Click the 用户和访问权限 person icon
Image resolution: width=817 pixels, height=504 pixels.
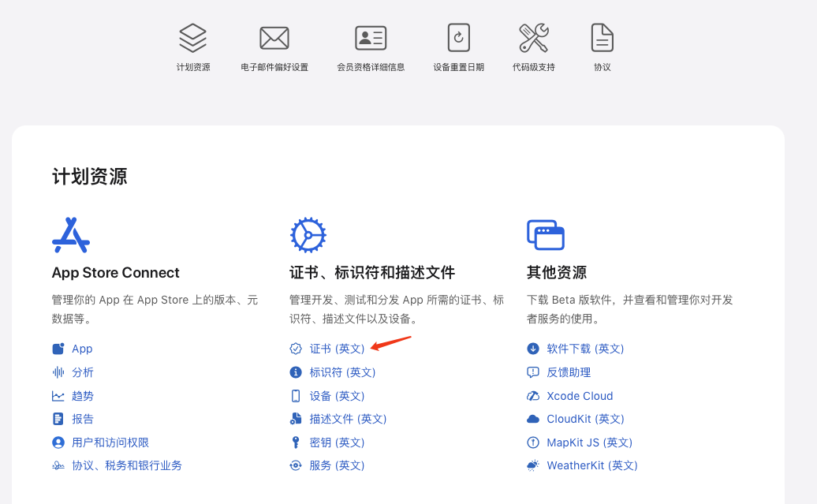point(58,442)
